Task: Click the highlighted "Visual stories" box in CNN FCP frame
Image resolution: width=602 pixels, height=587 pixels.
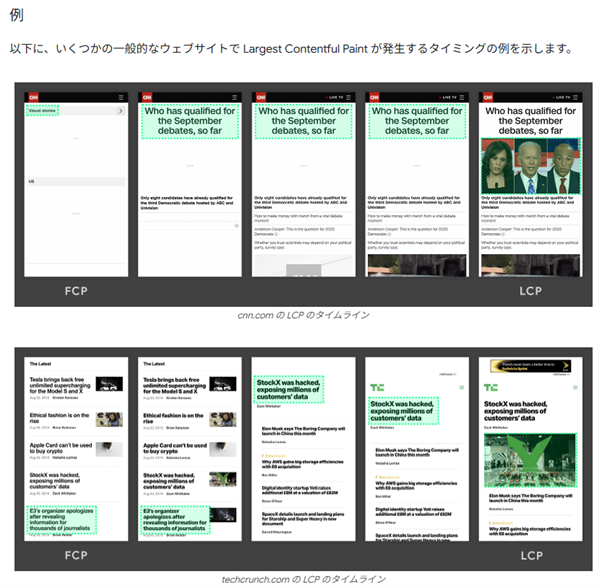Action: pos(42,111)
